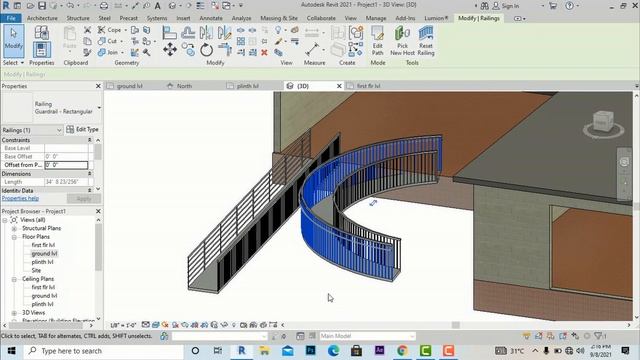Open Microsoft Edge from taskbar
640x360 pixels.
click(333, 351)
